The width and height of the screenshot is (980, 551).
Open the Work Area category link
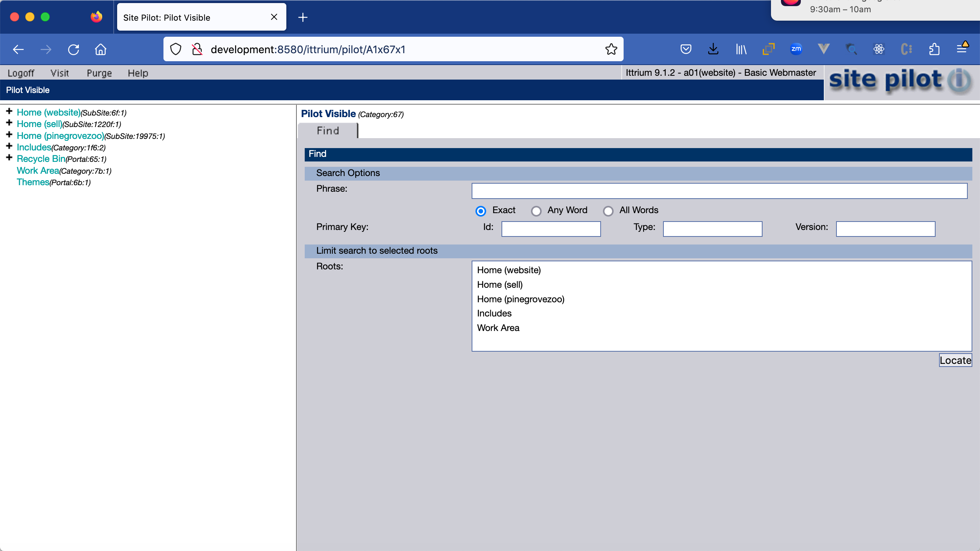[38, 171]
